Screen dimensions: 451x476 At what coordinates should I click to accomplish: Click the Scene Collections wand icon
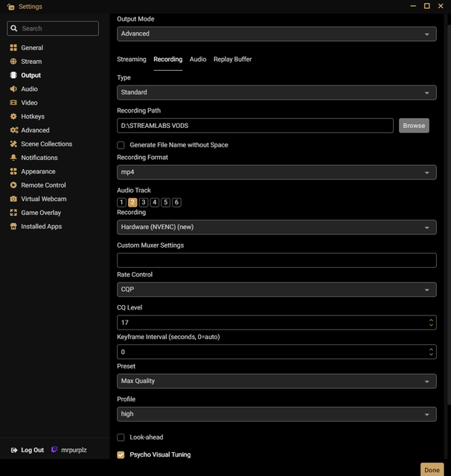pos(13,144)
